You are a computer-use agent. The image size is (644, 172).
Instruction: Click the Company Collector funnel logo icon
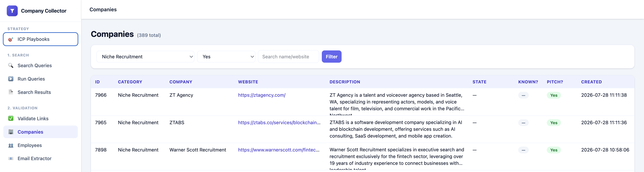tap(12, 11)
